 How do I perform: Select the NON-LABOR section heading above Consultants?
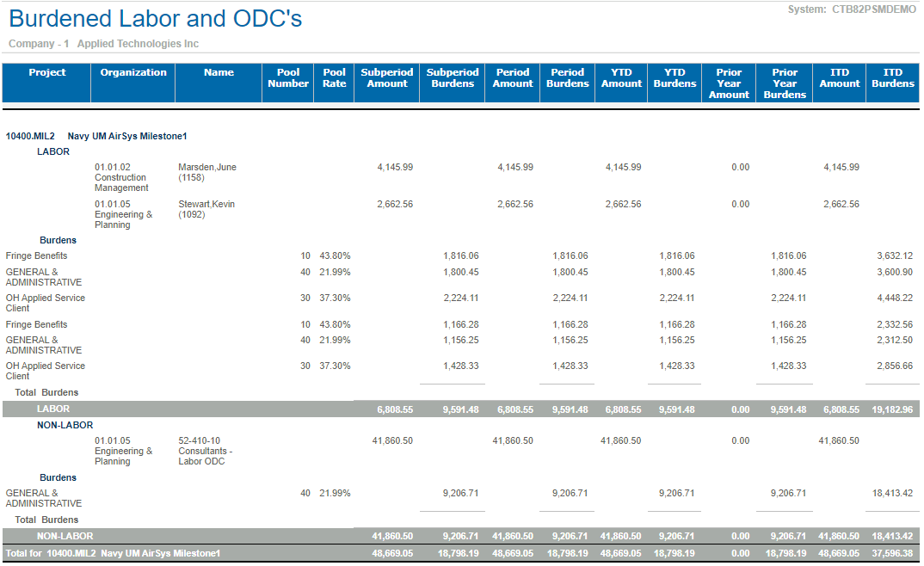[x=65, y=425]
